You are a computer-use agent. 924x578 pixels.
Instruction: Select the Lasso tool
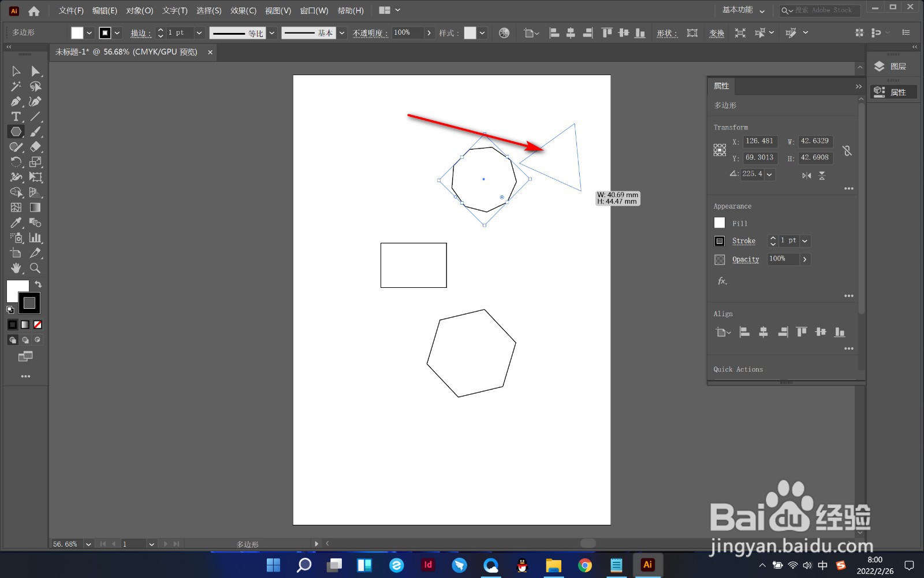(36, 87)
